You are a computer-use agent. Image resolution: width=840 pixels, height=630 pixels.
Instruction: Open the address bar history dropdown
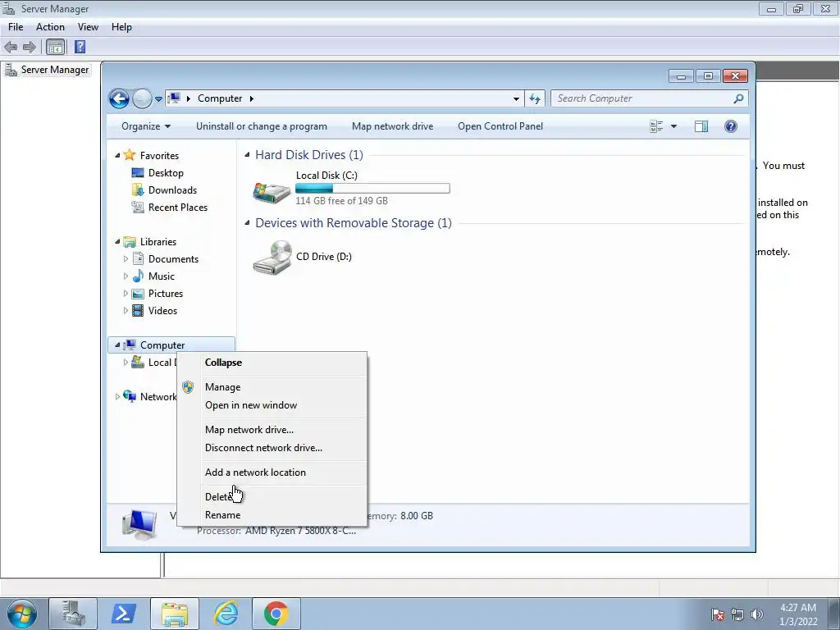tap(516, 98)
